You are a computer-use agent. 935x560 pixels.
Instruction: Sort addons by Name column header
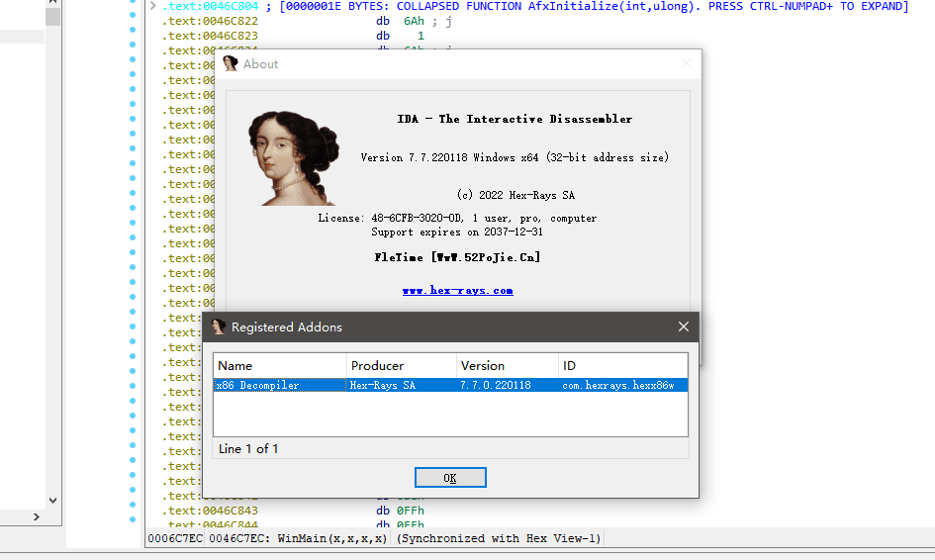(280, 365)
